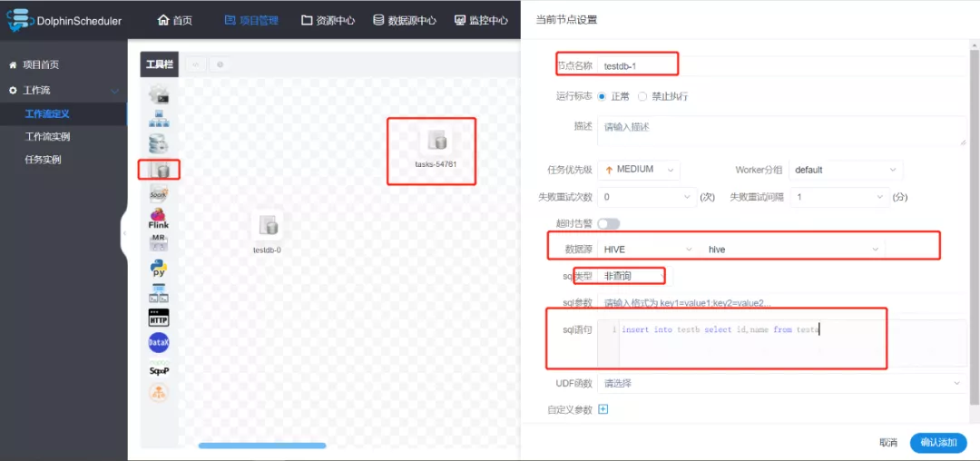Click the 取消 button

pos(888,443)
